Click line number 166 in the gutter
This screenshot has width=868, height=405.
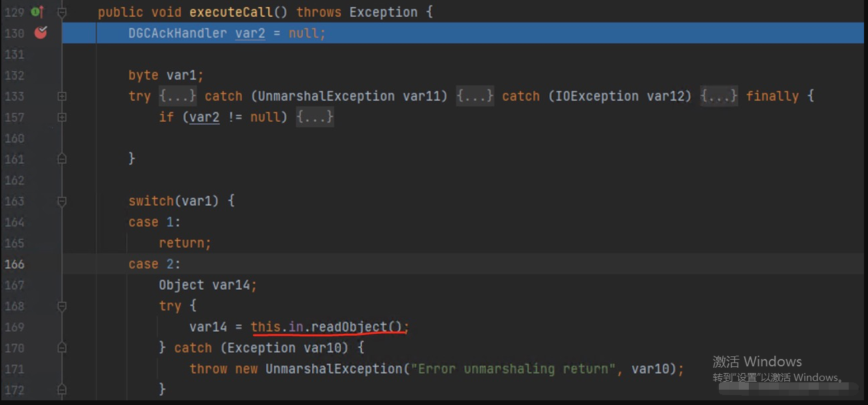click(x=14, y=264)
